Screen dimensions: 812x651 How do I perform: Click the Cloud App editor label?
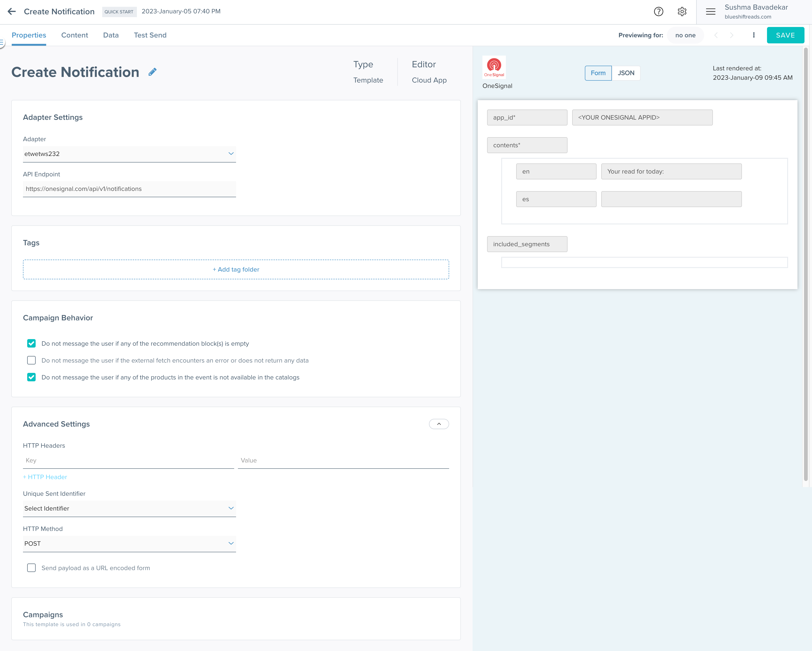click(429, 80)
